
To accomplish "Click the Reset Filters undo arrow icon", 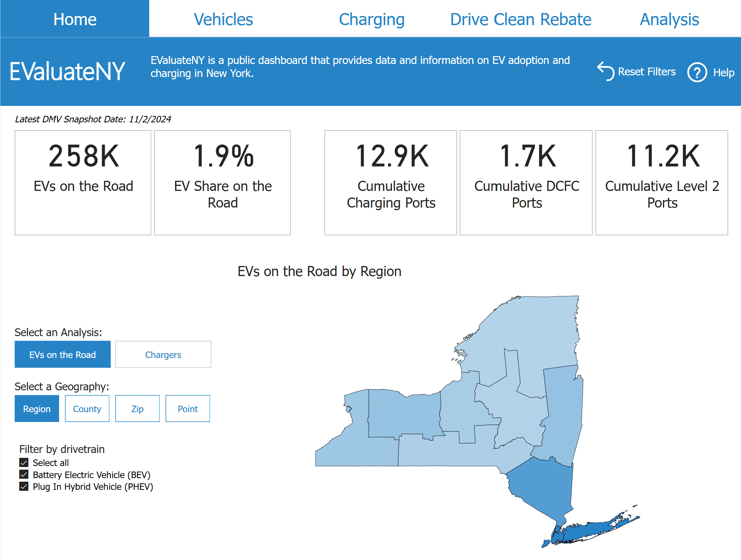I will (x=606, y=71).
